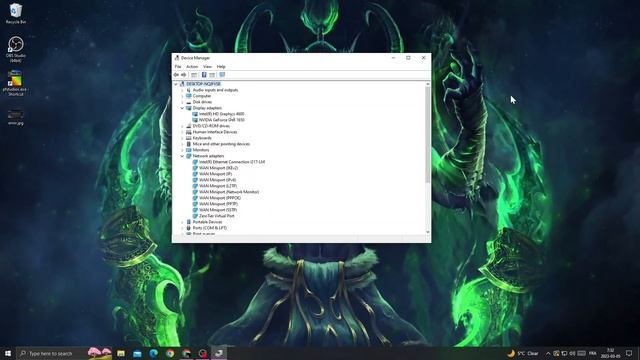Click the Human Interface Devices icon
The height and width of the screenshot is (360, 640).
pyautogui.click(x=189, y=132)
